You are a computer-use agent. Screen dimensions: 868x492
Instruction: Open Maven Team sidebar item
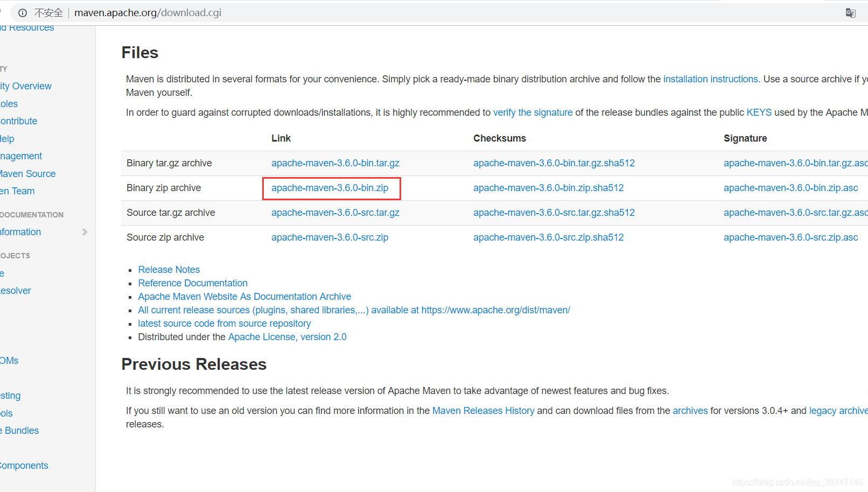point(17,191)
